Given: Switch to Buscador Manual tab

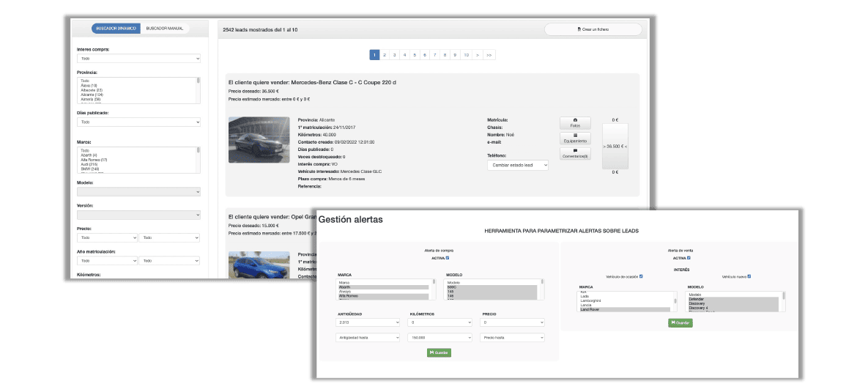Looking at the screenshot, I should tap(165, 29).
